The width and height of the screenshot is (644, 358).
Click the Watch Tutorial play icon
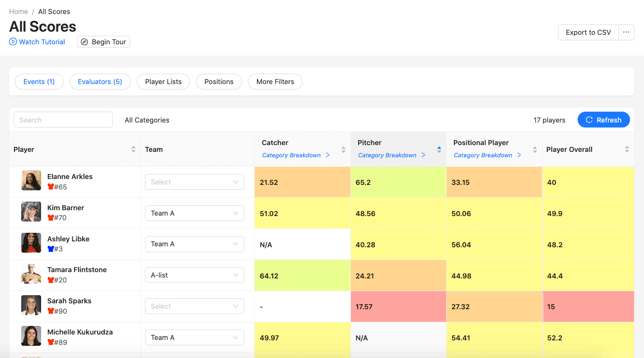[x=13, y=42]
